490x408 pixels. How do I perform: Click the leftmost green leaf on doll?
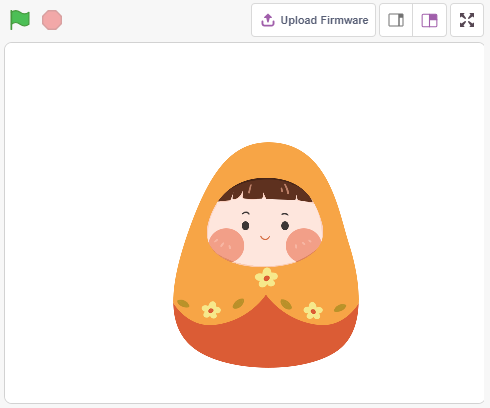click(183, 303)
